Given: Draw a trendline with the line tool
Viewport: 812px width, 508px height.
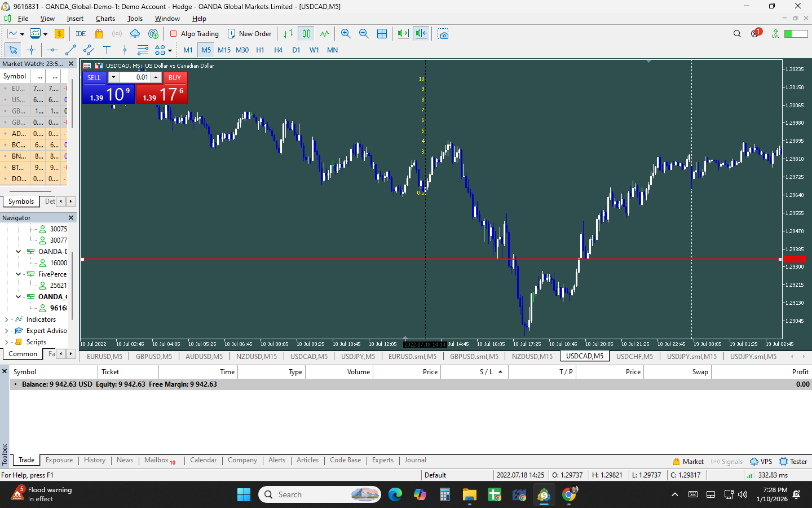Looking at the screenshot, I should tap(70, 50).
